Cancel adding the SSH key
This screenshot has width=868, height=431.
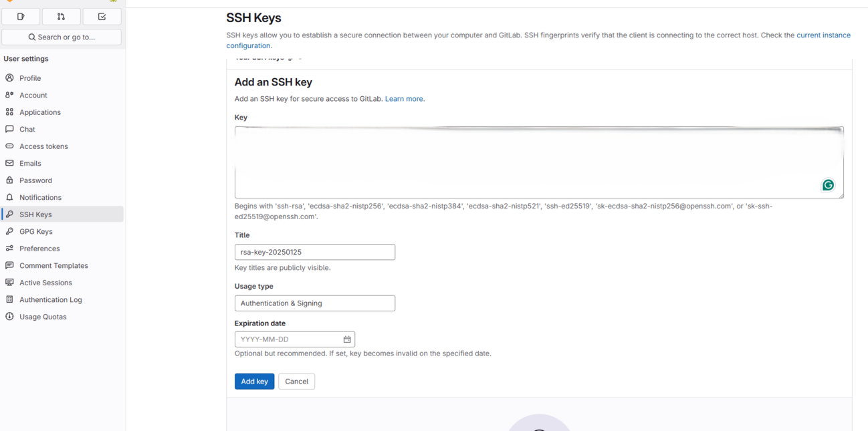(296, 382)
